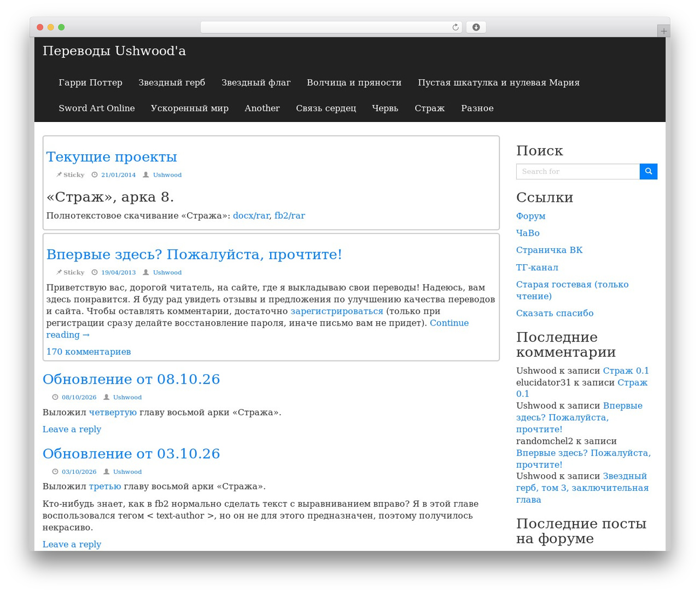Choose 'Ускоренный мир' from the navigation
The height and width of the screenshot is (593, 700).
190,108
